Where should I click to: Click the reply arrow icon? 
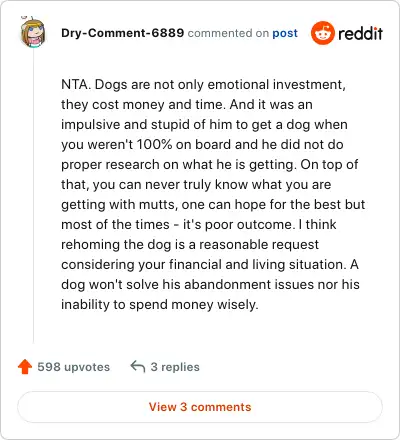click(x=138, y=366)
